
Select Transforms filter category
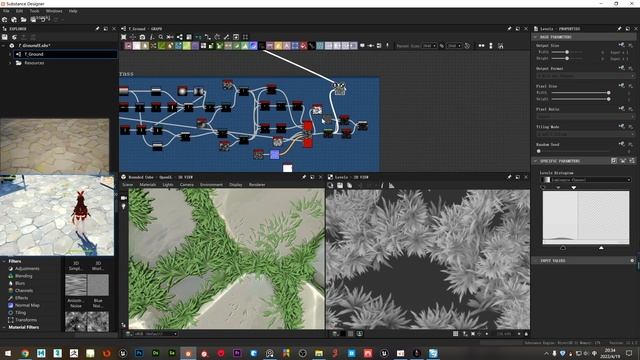pyautogui.click(x=26, y=320)
